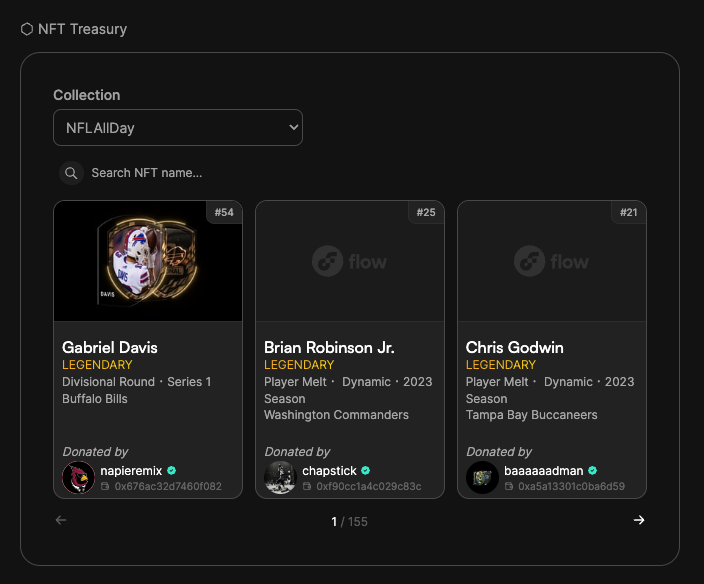The width and height of the screenshot is (704, 584).
Task: Open donor baaaaaadman profile name
Action: point(543,470)
